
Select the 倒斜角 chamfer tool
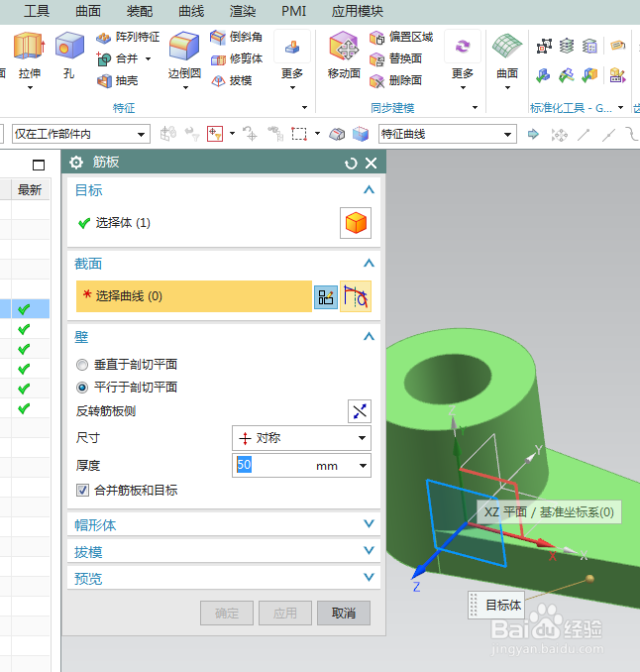[x=237, y=37]
